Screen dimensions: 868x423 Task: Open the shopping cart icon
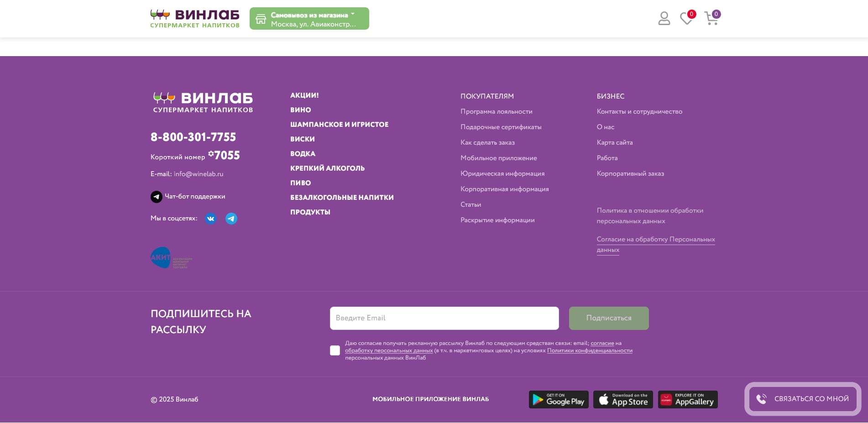click(711, 19)
